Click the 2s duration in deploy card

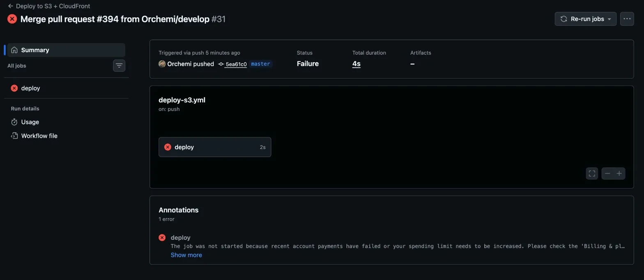263,147
